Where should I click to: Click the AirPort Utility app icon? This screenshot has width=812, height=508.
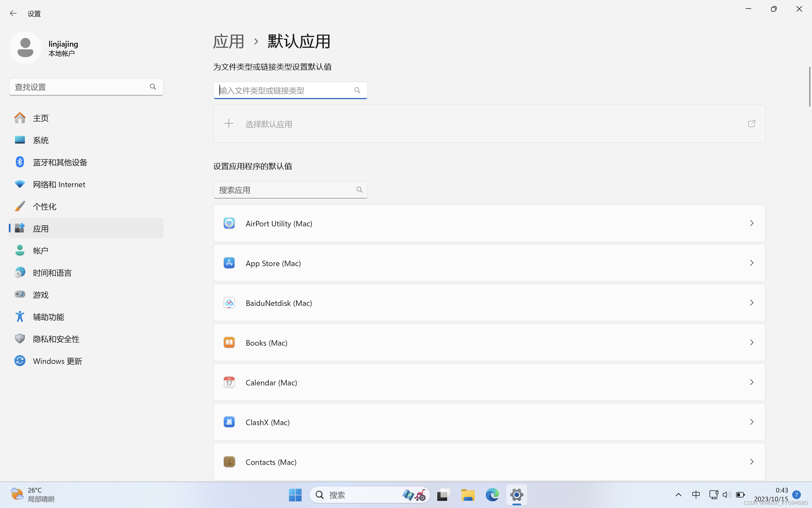click(x=229, y=223)
